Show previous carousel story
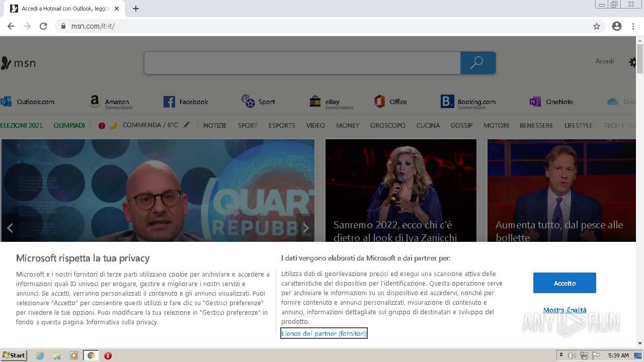The width and height of the screenshot is (644, 362). pos(10,228)
